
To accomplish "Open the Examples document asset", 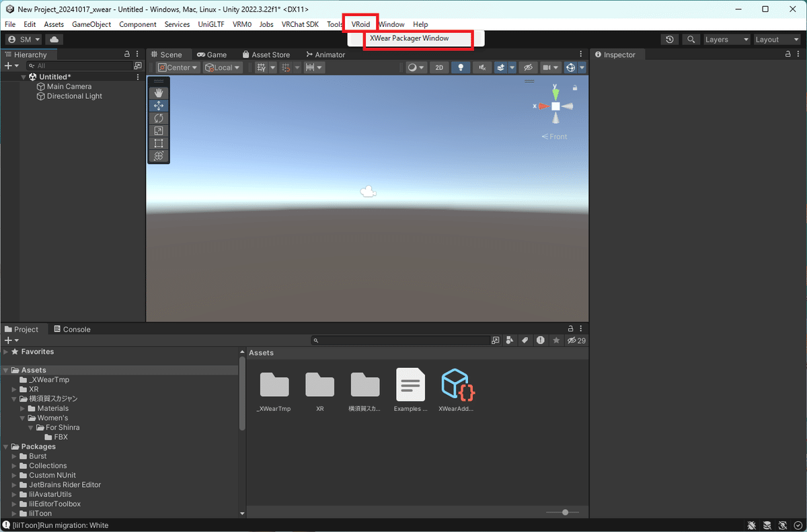I will coord(411,390).
